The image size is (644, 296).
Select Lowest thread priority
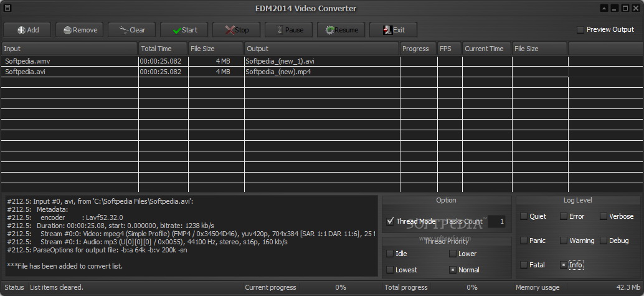(x=390, y=270)
